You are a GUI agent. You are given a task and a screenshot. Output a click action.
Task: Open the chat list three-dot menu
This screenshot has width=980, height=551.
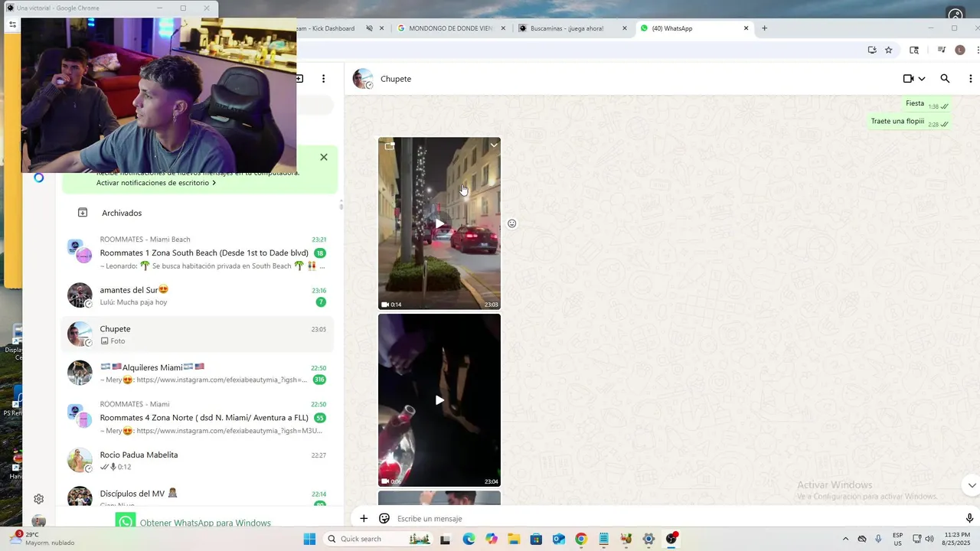coord(324,79)
